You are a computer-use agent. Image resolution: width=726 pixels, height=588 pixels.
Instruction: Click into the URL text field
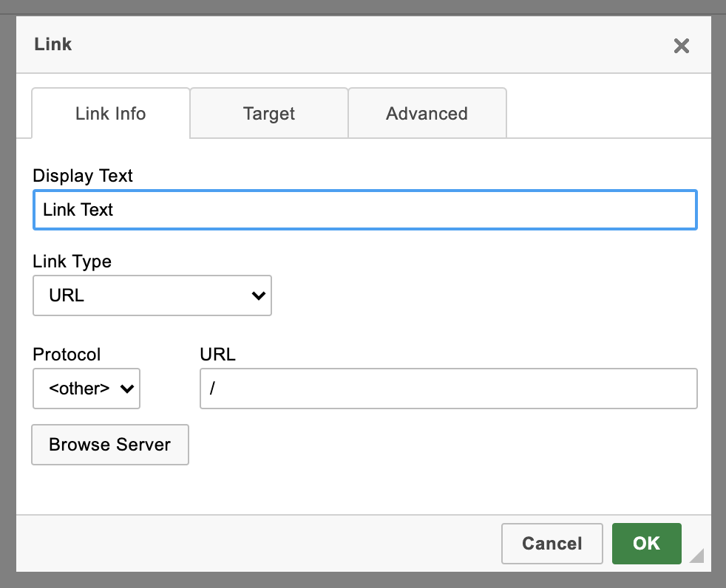[x=448, y=389]
